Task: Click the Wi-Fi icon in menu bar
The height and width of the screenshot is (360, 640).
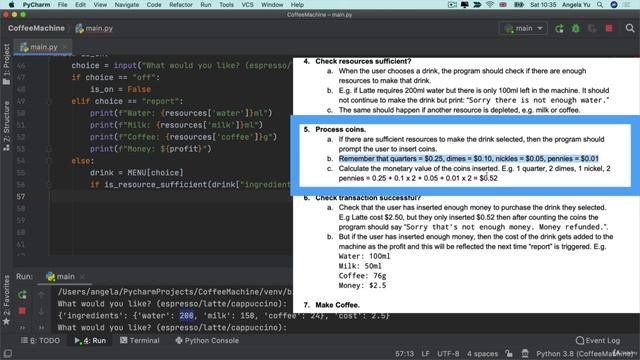Action: tap(490, 5)
